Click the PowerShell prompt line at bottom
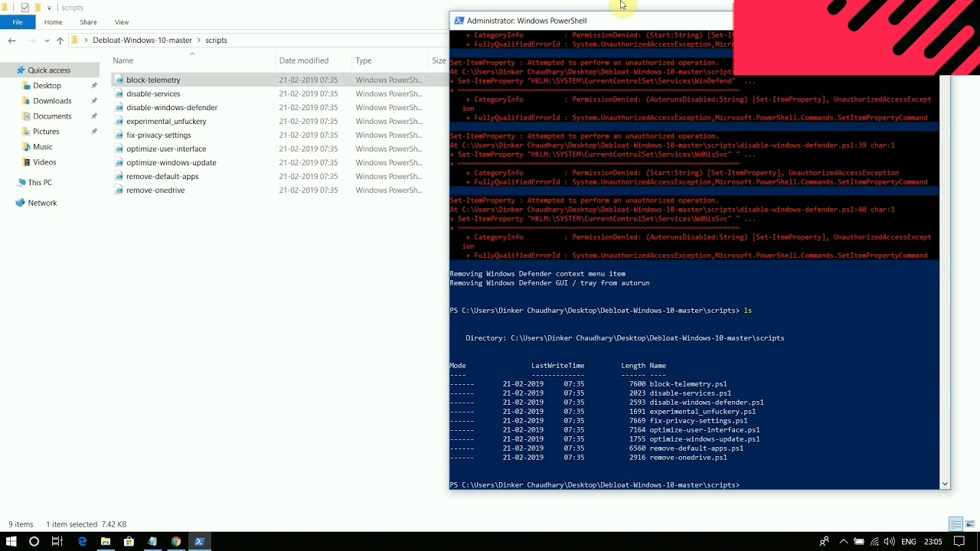This screenshot has height=551, width=980. [x=595, y=485]
